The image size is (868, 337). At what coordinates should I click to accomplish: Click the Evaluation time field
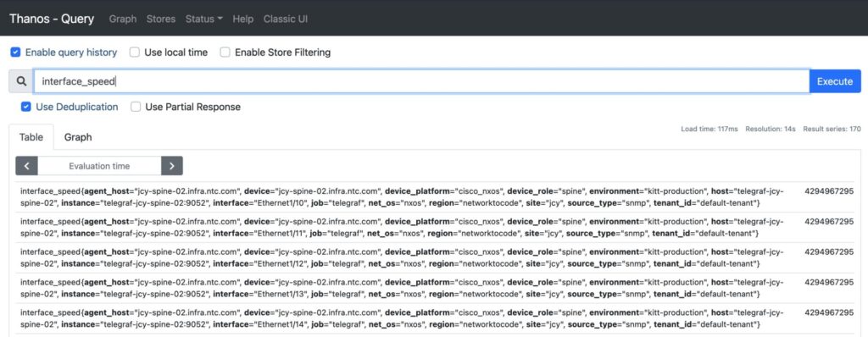point(99,165)
